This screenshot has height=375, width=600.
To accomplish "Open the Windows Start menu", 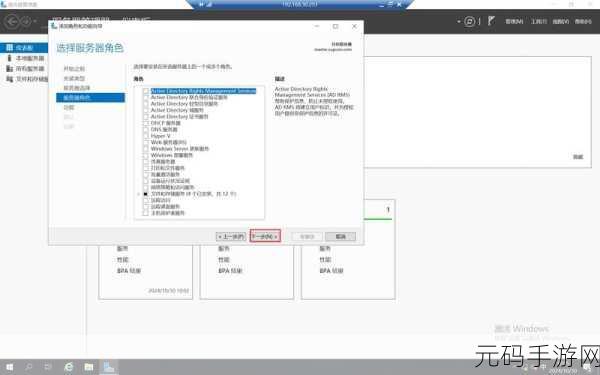I will coord(9,367).
